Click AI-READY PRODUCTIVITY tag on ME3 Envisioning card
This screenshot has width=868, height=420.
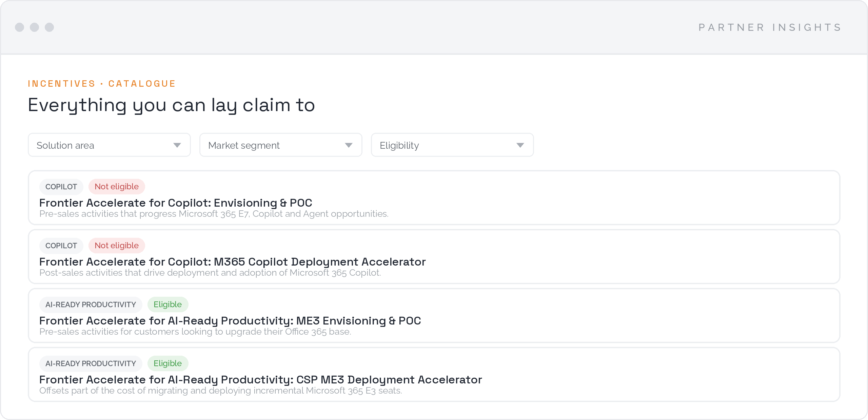(91, 304)
